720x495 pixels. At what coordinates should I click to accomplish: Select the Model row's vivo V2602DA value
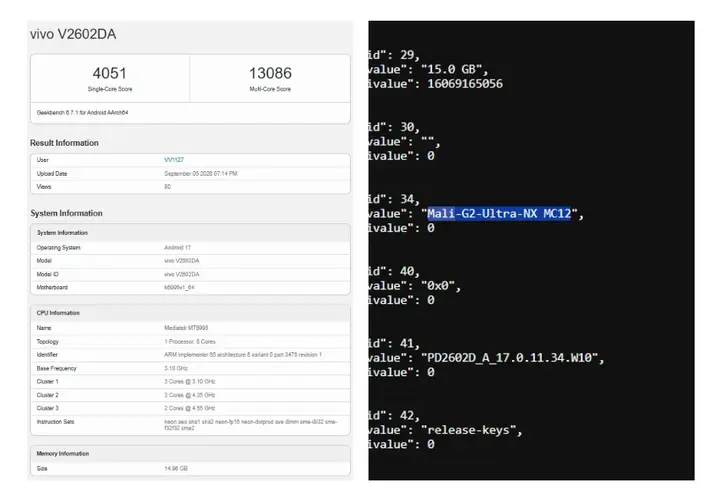182,261
